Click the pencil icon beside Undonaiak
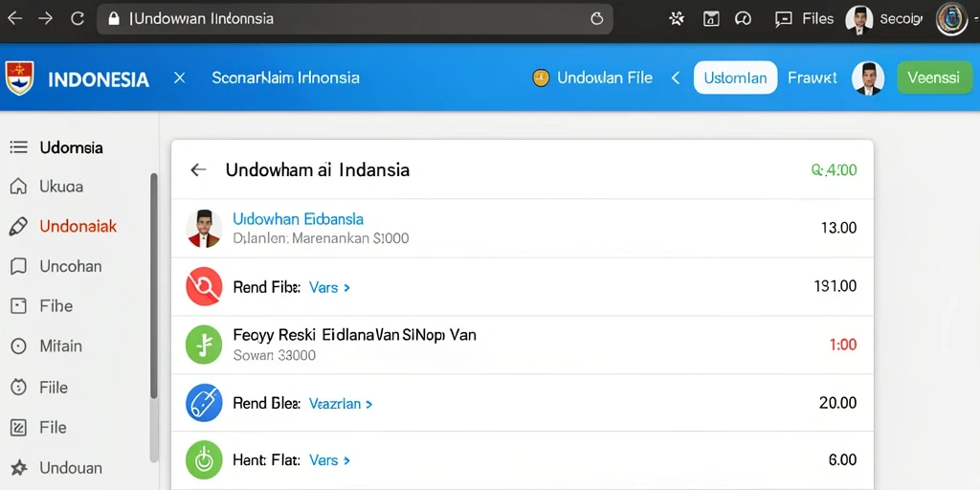Image resolution: width=980 pixels, height=490 pixels. pyautogui.click(x=19, y=226)
